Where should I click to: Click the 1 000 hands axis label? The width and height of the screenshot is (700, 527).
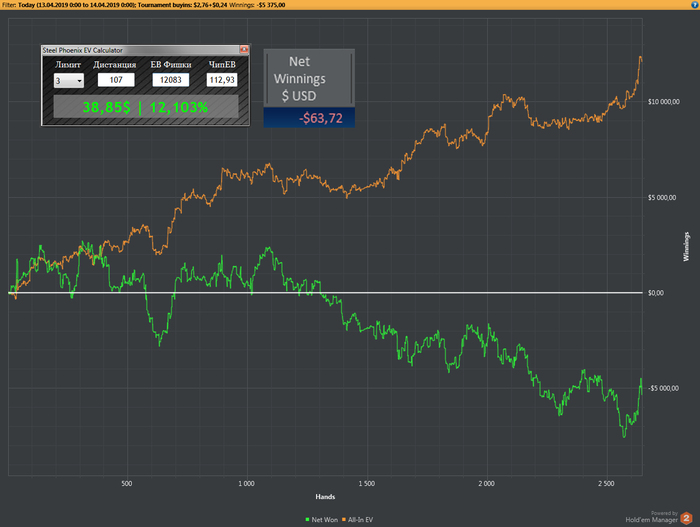pos(246,484)
